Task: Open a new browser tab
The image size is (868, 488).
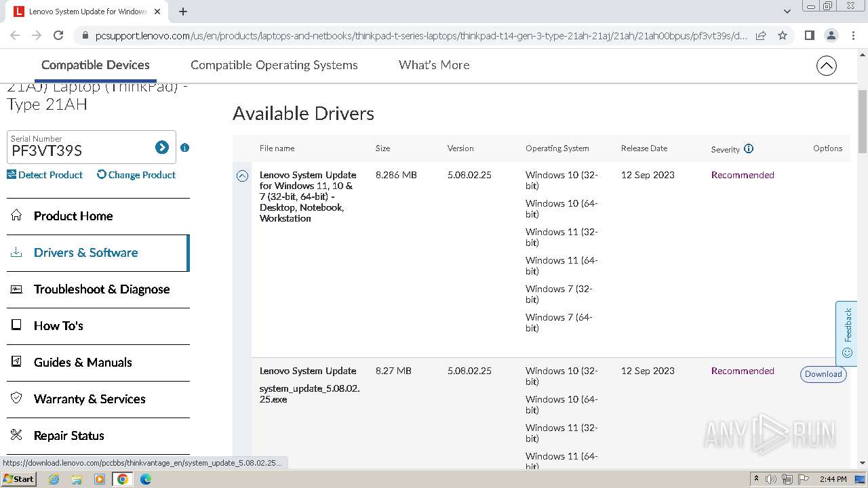Action: pyautogui.click(x=183, y=12)
